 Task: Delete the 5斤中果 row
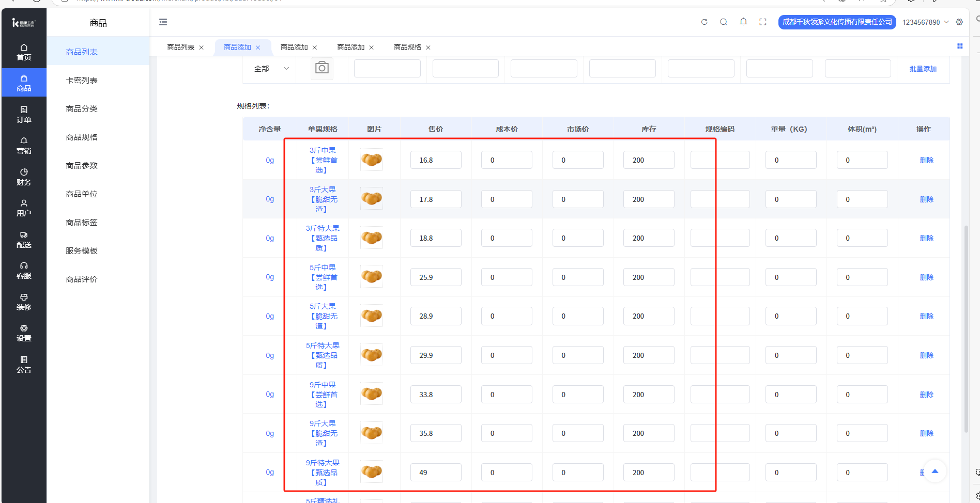[926, 277]
